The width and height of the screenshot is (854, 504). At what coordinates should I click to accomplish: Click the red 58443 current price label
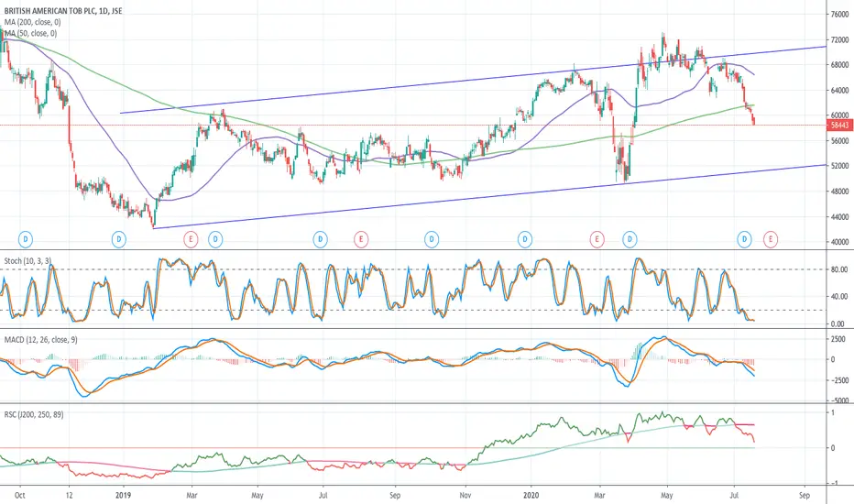(839, 126)
